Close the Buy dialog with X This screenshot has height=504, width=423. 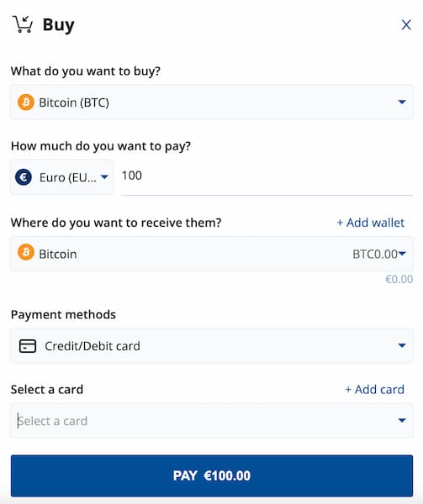tap(406, 24)
